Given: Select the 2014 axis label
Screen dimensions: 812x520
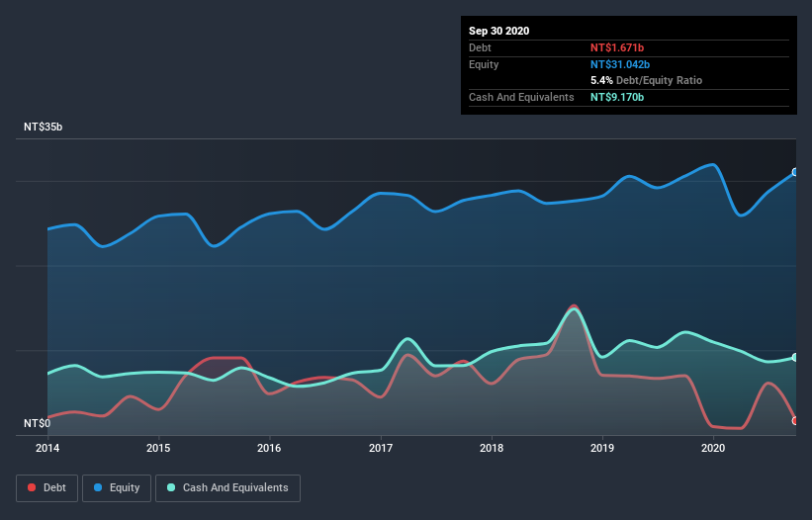Looking at the screenshot, I should (x=47, y=448).
